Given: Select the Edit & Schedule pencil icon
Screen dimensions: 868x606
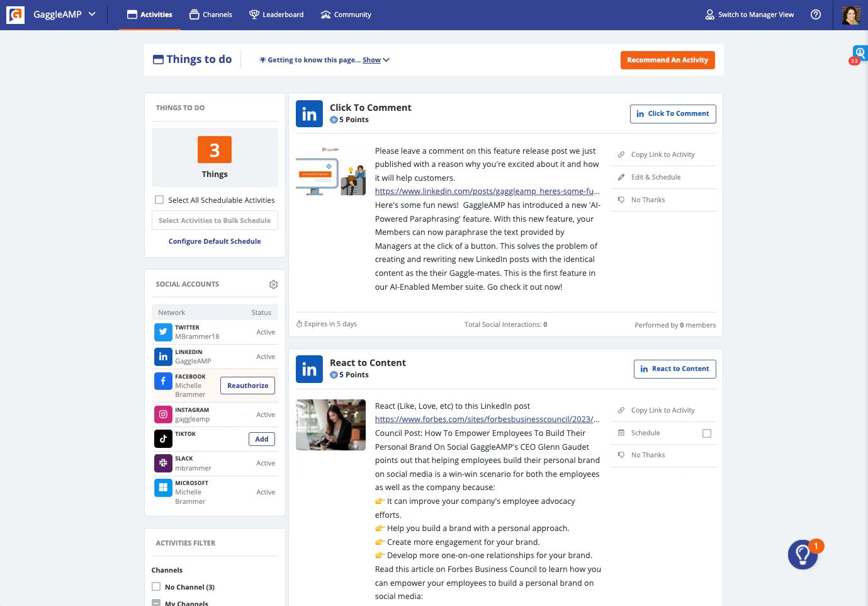Looking at the screenshot, I should (x=620, y=177).
